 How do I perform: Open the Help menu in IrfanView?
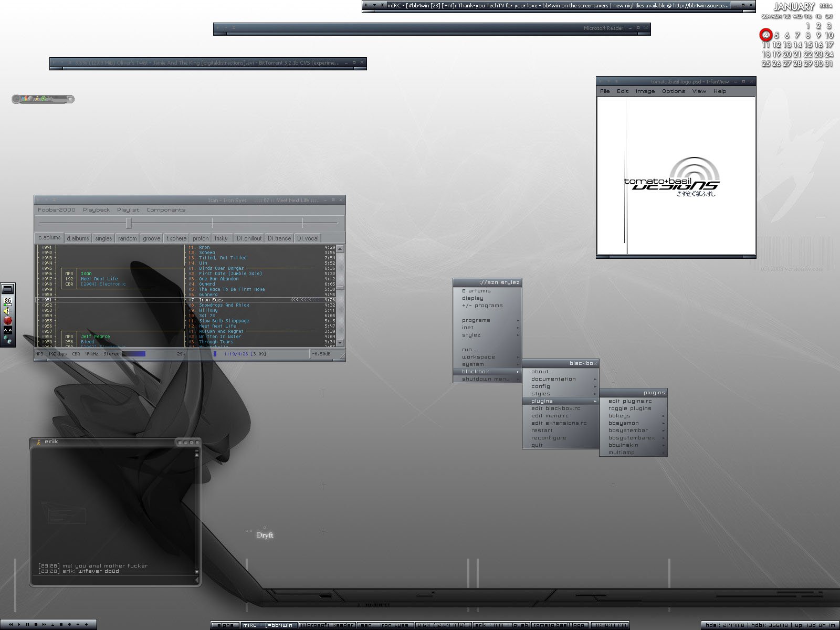720,91
